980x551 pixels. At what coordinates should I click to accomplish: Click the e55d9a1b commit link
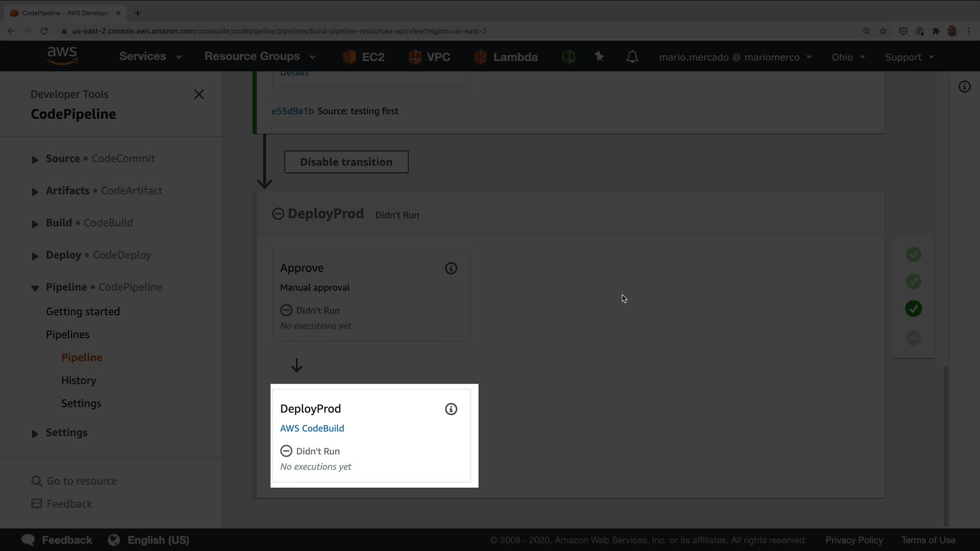click(x=292, y=111)
